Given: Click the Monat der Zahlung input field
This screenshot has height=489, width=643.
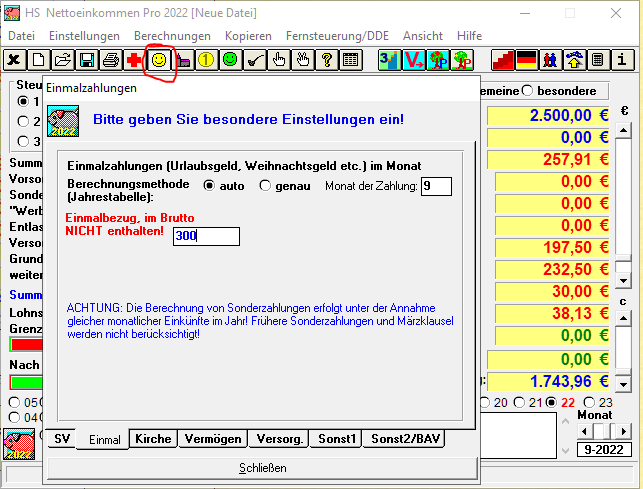Looking at the screenshot, I should [x=436, y=186].
